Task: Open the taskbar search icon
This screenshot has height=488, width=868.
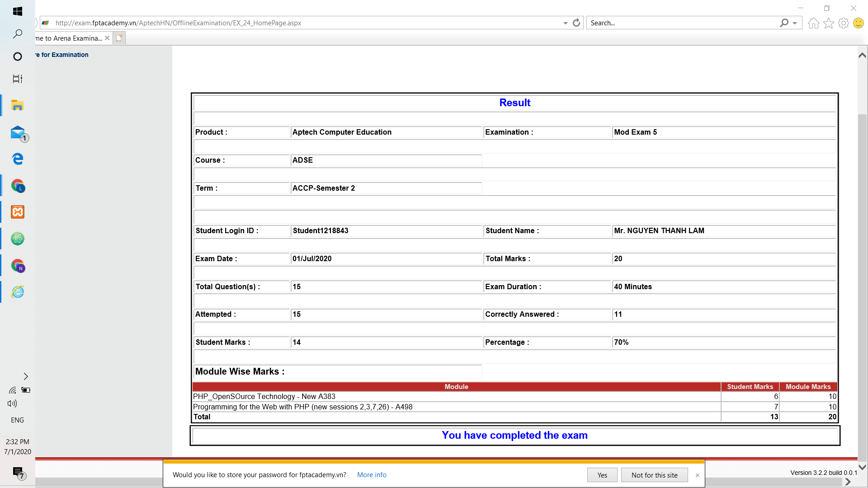Action: click(x=18, y=34)
